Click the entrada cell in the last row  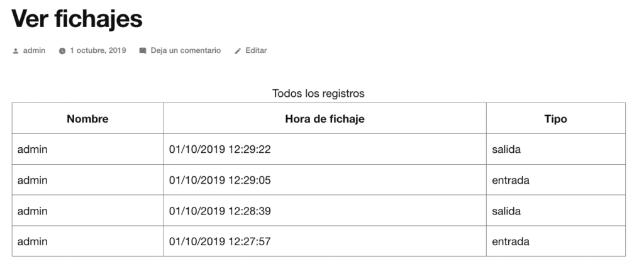(556, 241)
